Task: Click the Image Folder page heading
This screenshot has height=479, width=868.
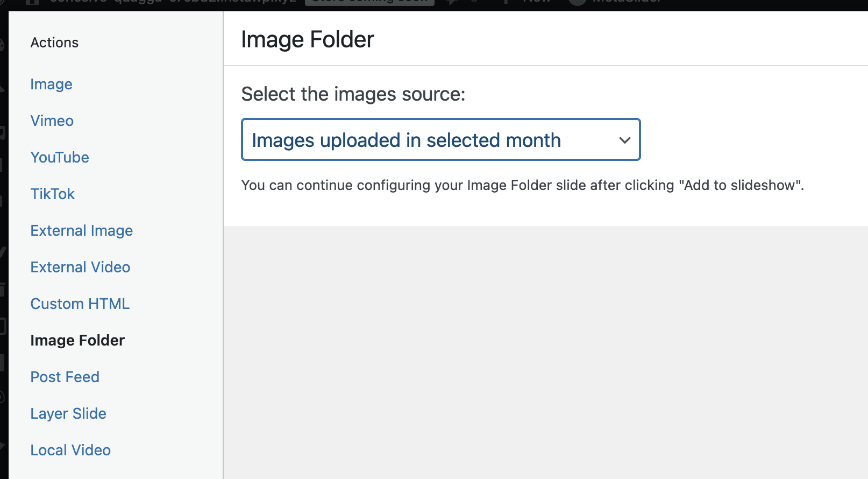Action: [307, 40]
